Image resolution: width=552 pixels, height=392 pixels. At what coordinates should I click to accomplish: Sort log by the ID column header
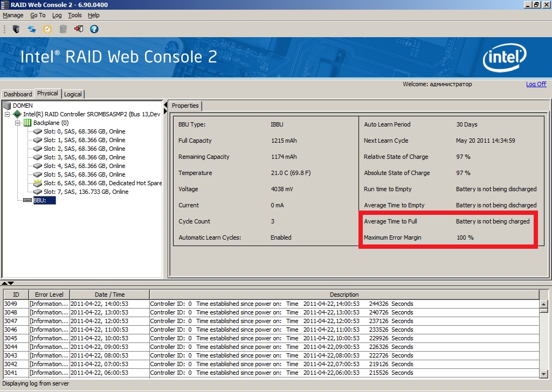pyautogui.click(x=16, y=295)
